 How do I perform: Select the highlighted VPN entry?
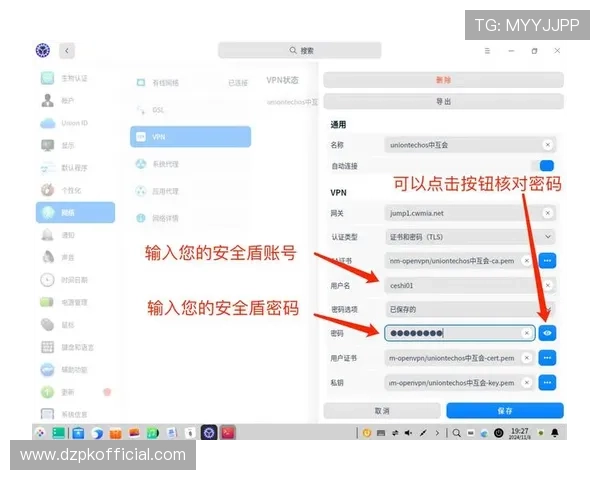click(x=191, y=137)
